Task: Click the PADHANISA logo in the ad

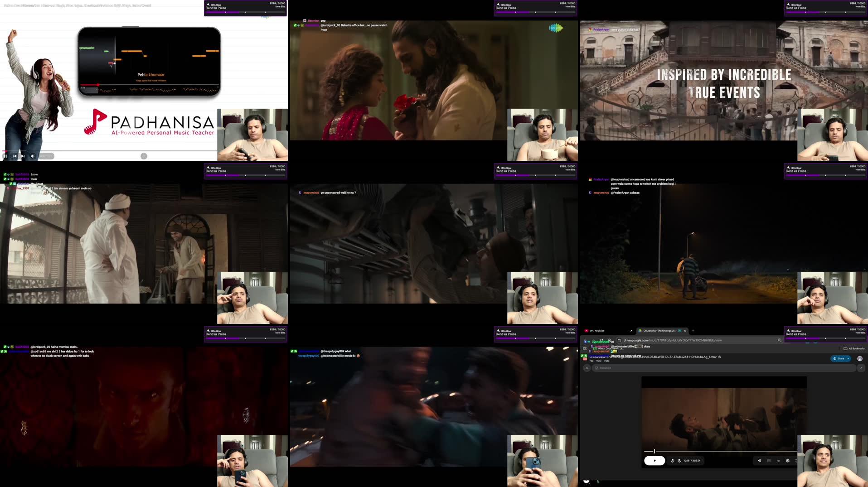Action: pos(149,122)
